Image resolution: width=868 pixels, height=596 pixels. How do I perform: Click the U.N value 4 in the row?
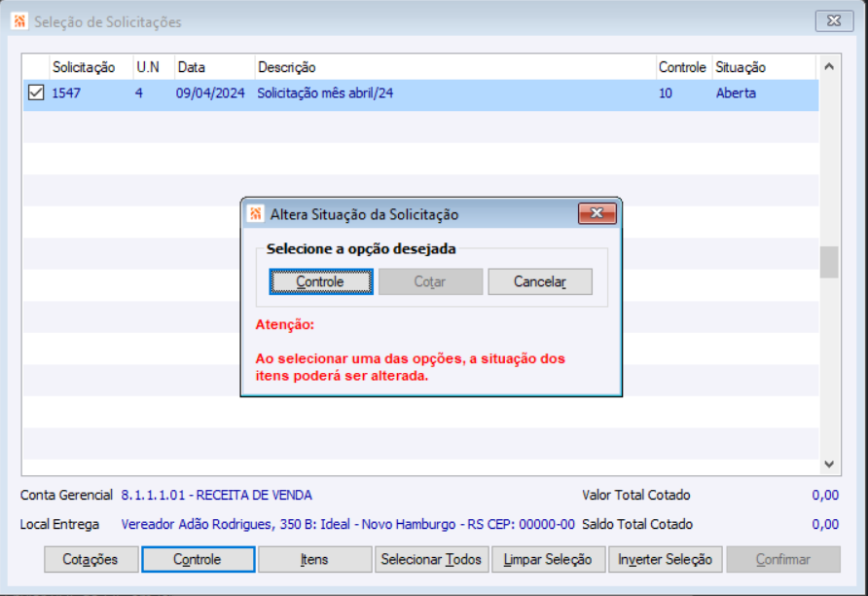[139, 93]
